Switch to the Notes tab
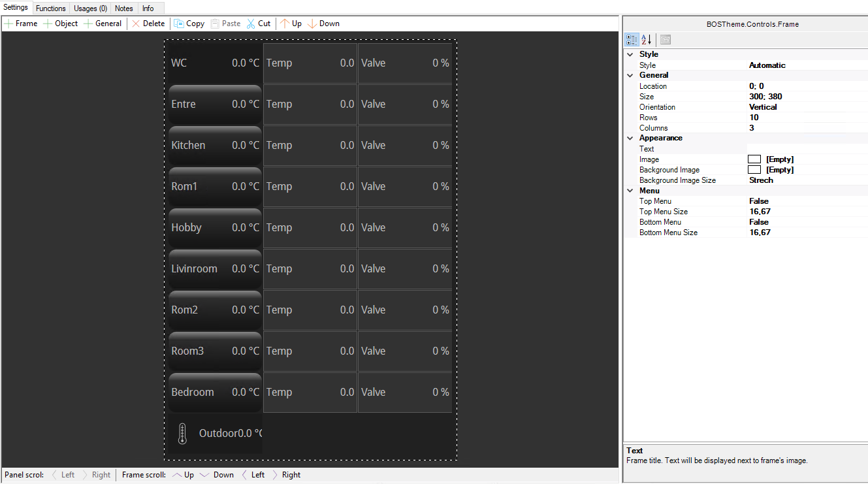The width and height of the screenshot is (868, 484). pyautogui.click(x=123, y=8)
